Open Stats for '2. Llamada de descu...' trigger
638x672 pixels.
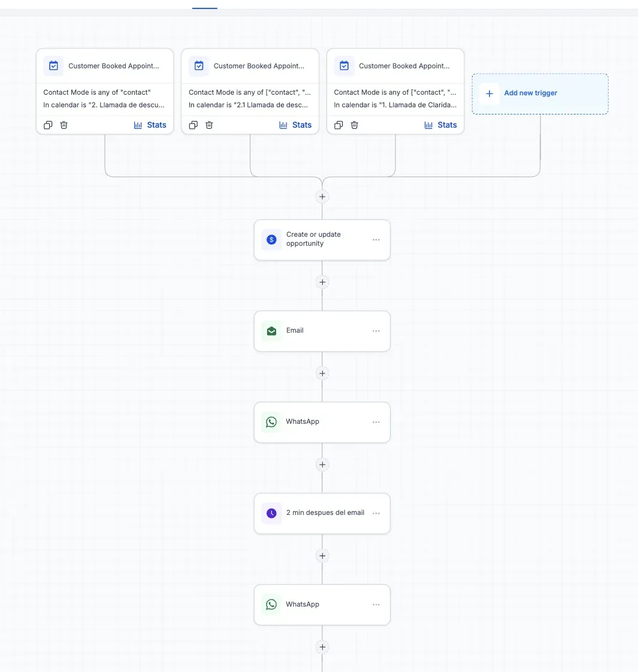150,125
